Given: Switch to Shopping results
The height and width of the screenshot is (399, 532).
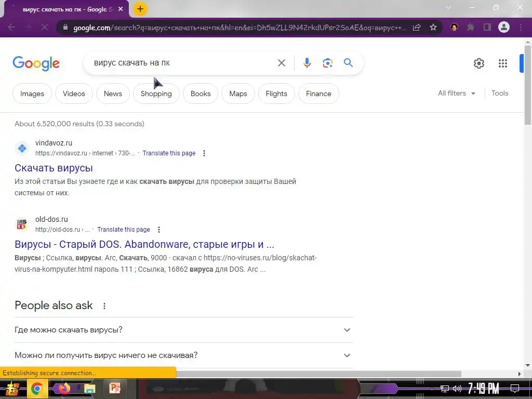Looking at the screenshot, I should (156, 94).
